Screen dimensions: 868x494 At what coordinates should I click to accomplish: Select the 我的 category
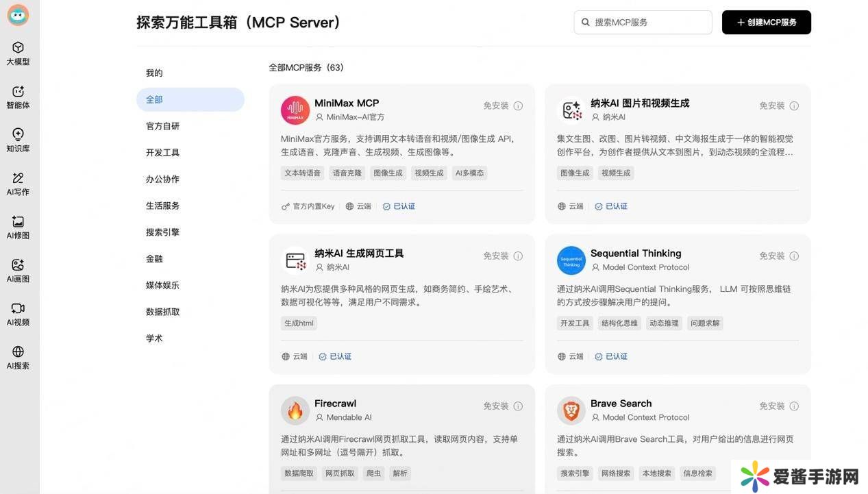coord(154,73)
